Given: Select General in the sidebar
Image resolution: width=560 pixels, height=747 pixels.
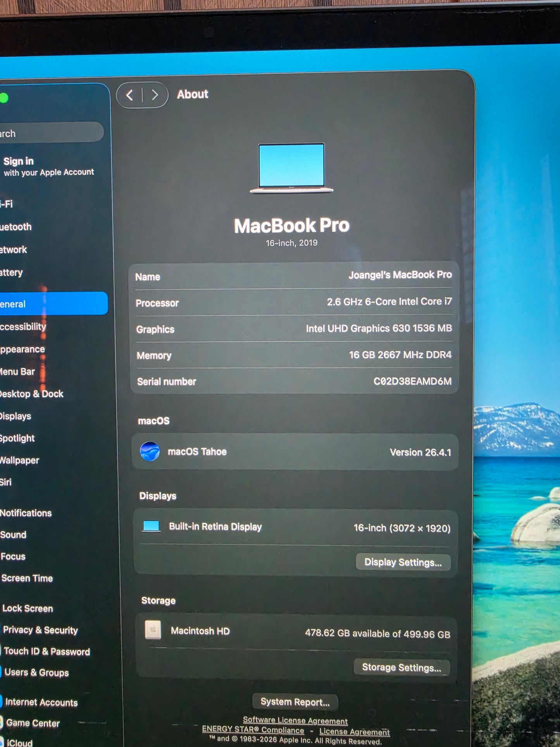Looking at the screenshot, I should point(54,304).
